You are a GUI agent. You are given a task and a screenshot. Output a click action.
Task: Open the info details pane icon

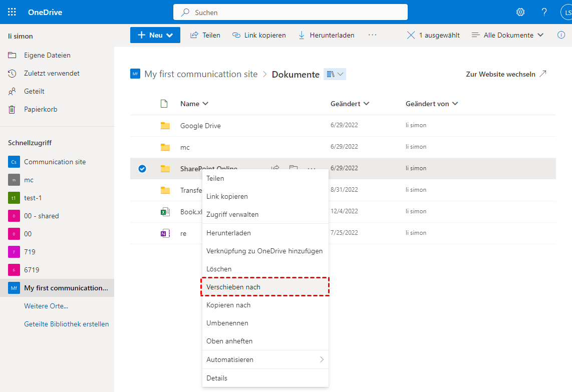coord(561,35)
